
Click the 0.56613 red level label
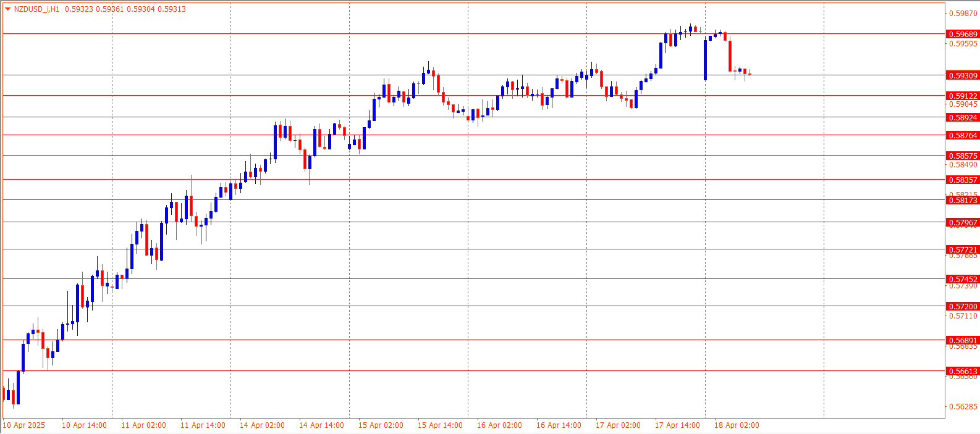[963, 371]
